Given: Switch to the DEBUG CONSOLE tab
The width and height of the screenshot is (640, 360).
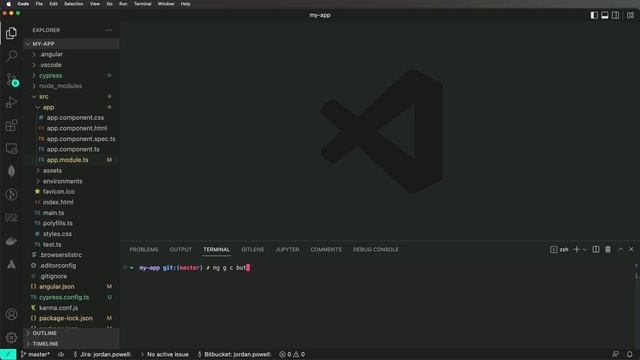Looking at the screenshot, I should (376, 249).
